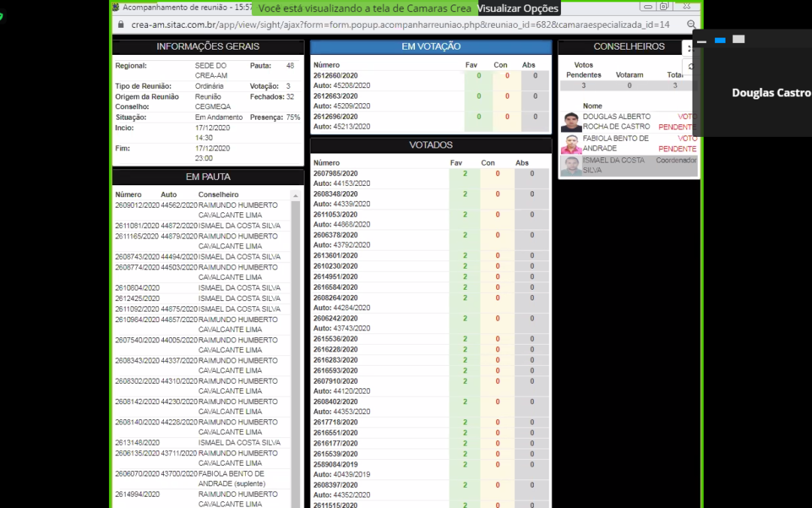Click the padlock icon beside the URL
This screenshot has height=508, width=812.
120,24
